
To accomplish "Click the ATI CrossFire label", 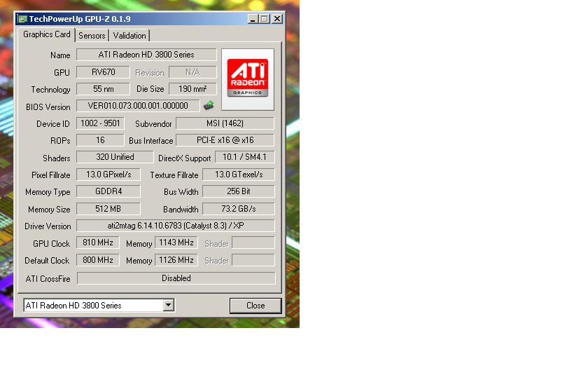I will pos(48,279).
